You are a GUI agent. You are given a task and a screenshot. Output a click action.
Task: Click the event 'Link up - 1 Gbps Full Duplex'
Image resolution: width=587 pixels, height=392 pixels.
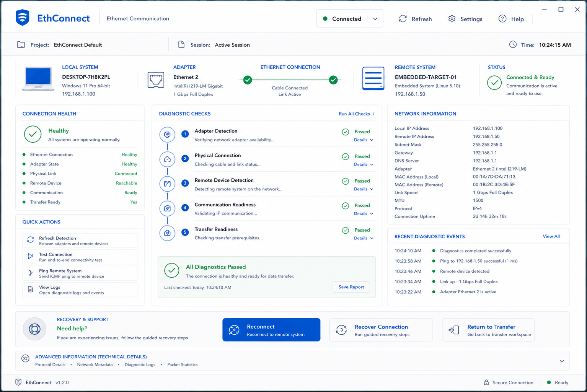pyautogui.click(x=469, y=281)
